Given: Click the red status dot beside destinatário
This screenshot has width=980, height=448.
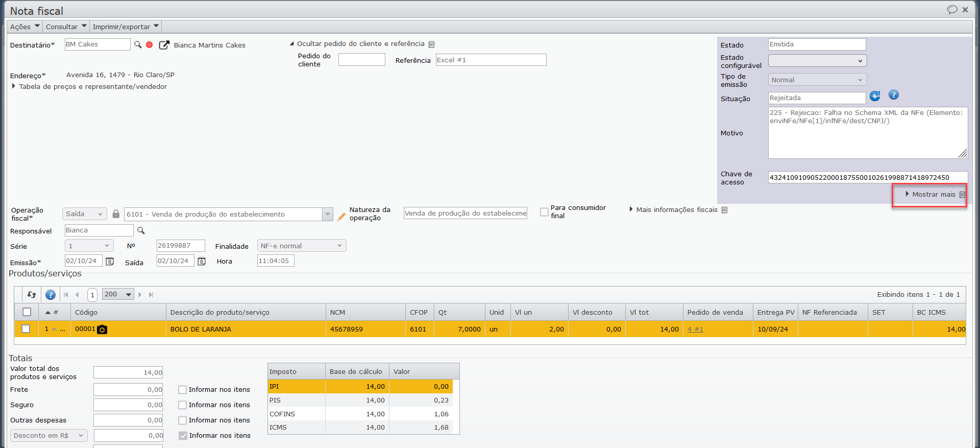Looking at the screenshot, I should (150, 45).
